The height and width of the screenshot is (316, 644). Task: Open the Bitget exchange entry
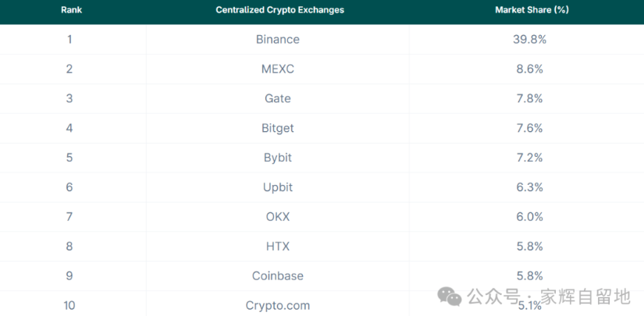point(277,128)
